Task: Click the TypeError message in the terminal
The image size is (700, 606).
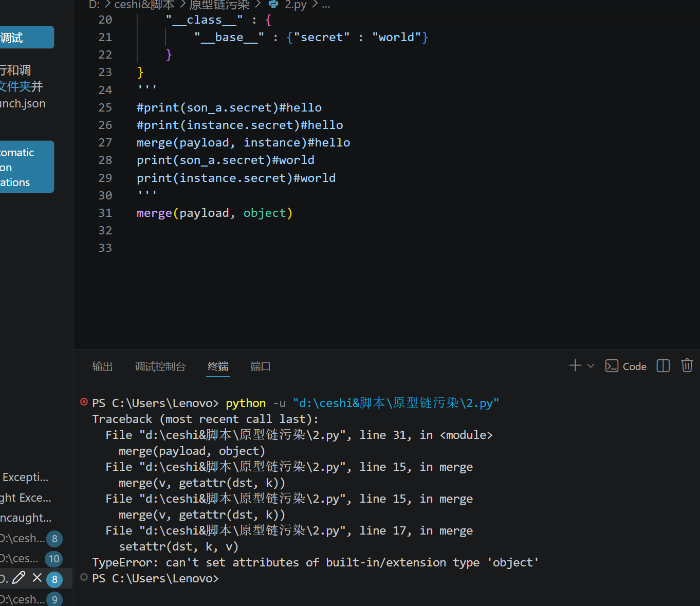Action: (316, 562)
